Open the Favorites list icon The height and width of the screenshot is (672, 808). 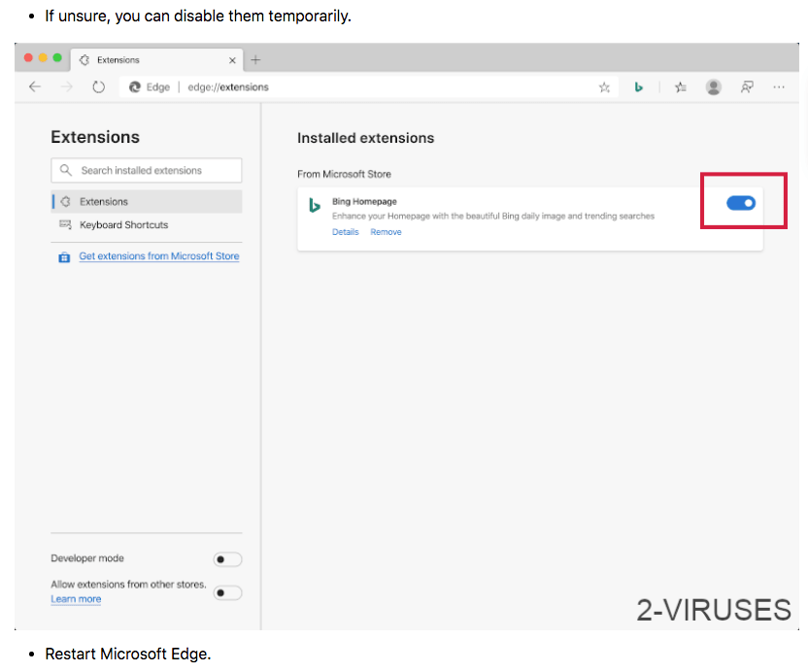[681, 87]
